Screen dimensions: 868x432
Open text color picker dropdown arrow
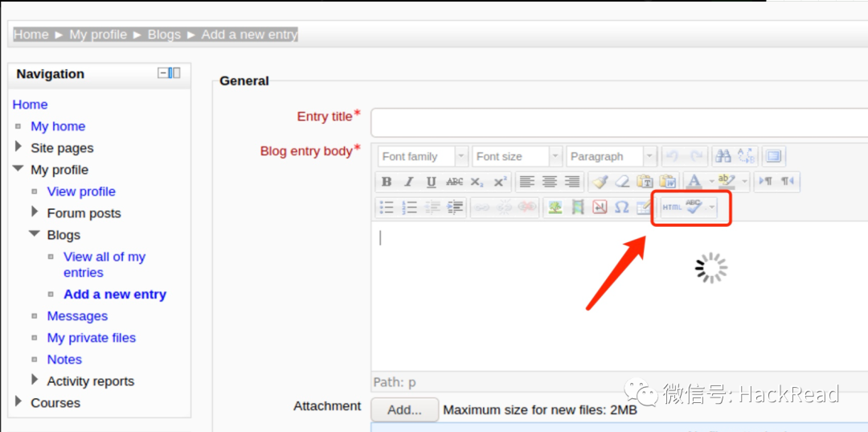tap(710, 182)
